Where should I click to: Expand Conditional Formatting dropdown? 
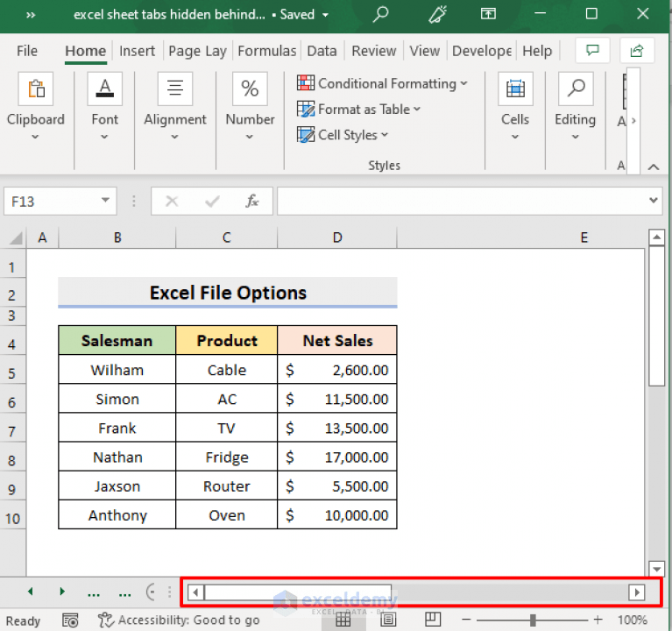[x=463, y=83]
